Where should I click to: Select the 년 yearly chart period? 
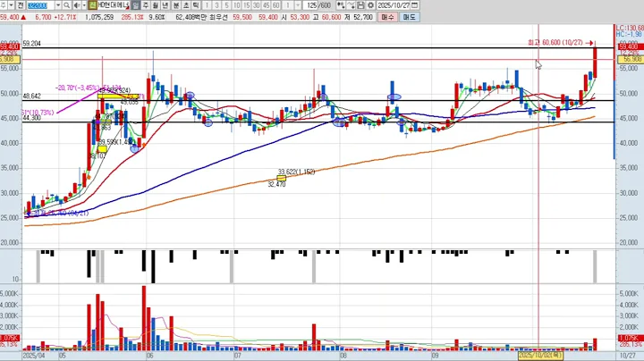click(165, 5)
